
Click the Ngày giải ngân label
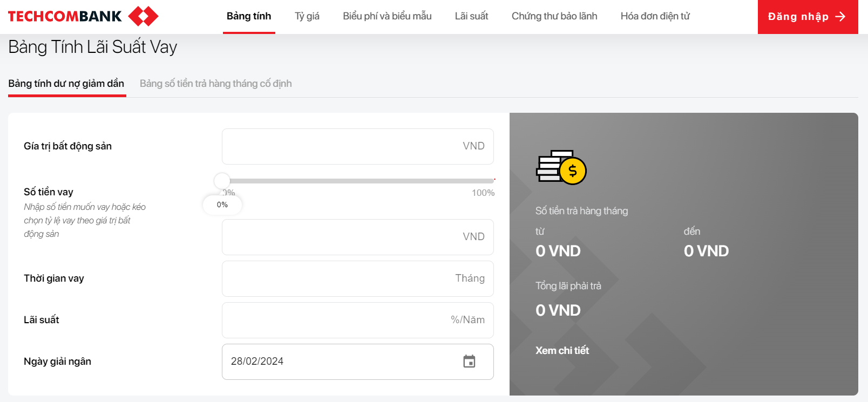tap(57, 362)
